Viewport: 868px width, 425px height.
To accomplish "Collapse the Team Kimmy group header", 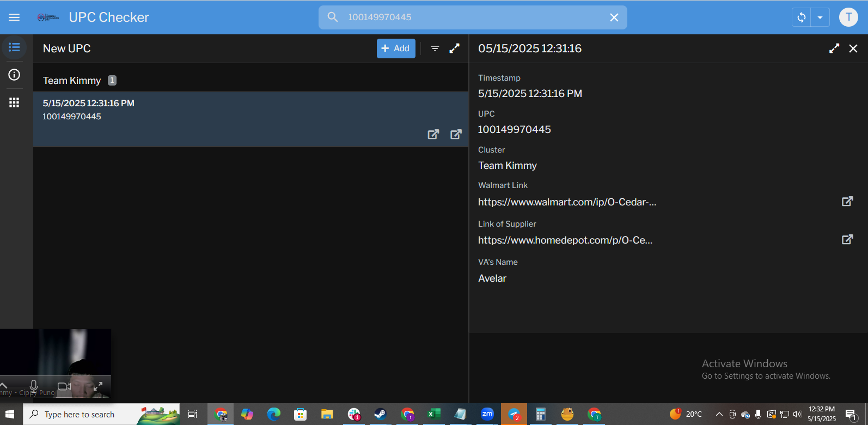I will pos(72,81).
